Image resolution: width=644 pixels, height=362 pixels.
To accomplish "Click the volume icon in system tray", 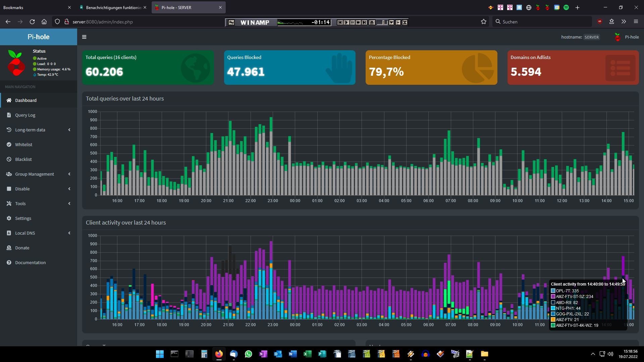I will pyautogui.click(x=610, y=354).
